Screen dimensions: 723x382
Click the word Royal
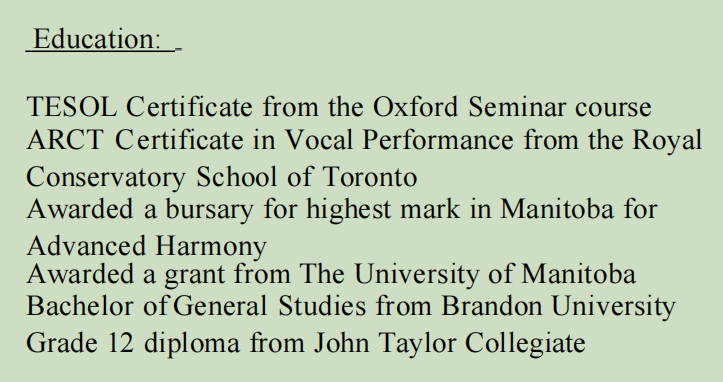coord(667,140)
